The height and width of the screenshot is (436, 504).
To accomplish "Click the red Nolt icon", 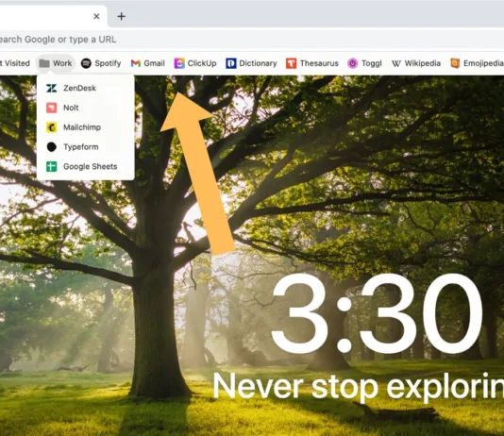I will click(51, 108).
